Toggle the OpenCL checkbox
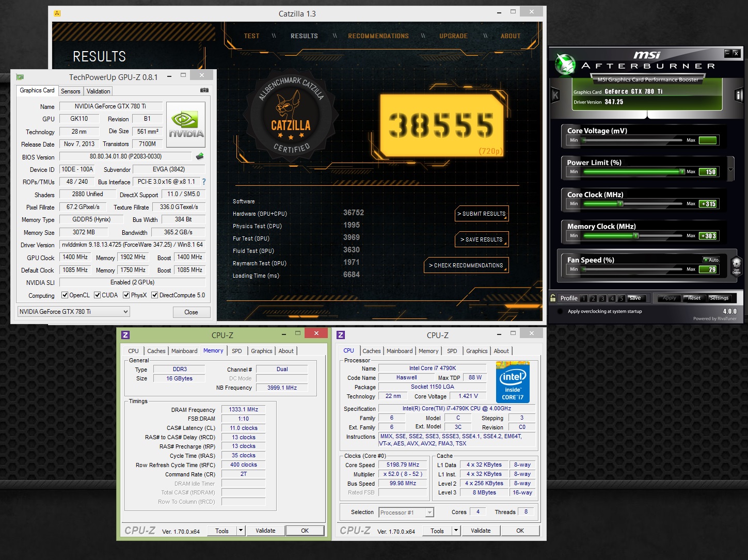Screen dimensions: 748x560 pyautogui.click(x=65, y=295)
